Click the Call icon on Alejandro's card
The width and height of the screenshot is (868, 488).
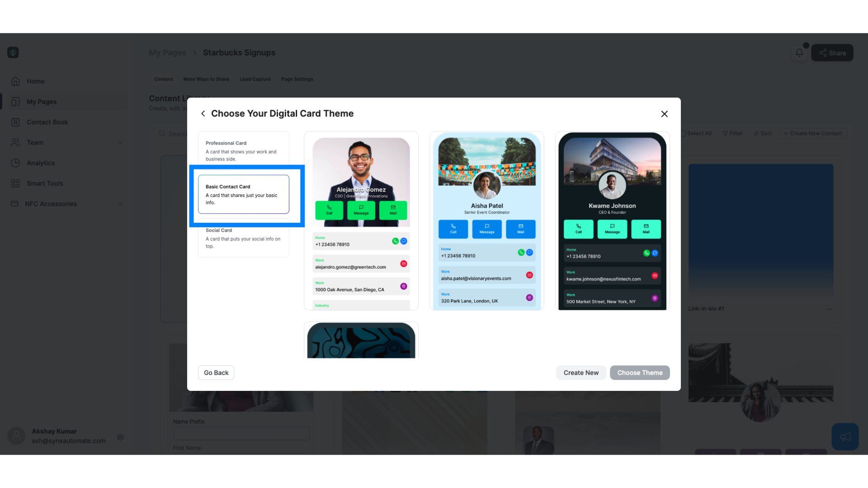click(328, 209)
